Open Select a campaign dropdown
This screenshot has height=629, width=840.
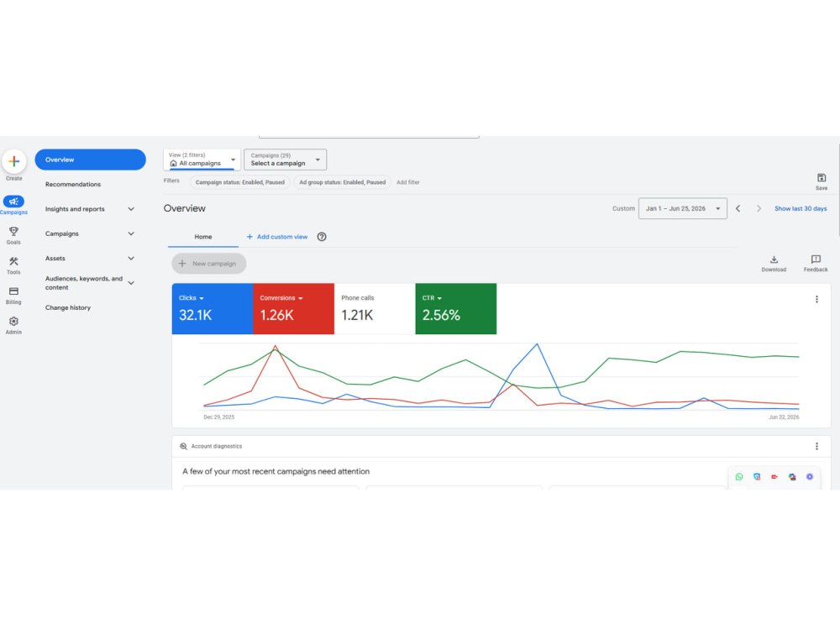point(285,160)
